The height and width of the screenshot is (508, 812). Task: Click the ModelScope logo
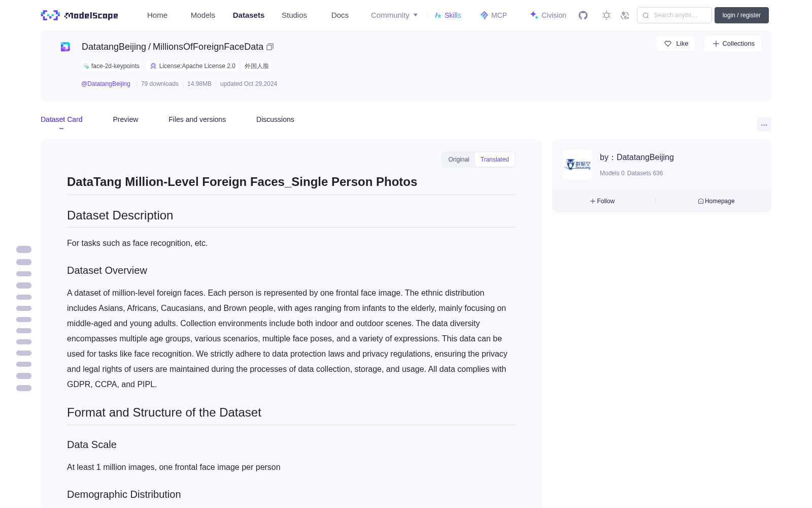tap(80, 15)
